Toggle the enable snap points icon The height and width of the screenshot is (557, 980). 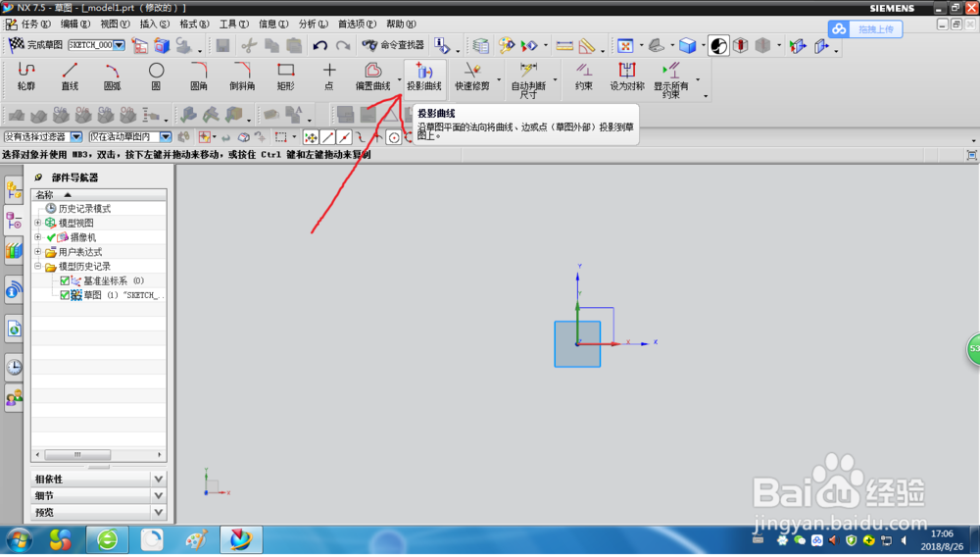(x=311, y=137)
